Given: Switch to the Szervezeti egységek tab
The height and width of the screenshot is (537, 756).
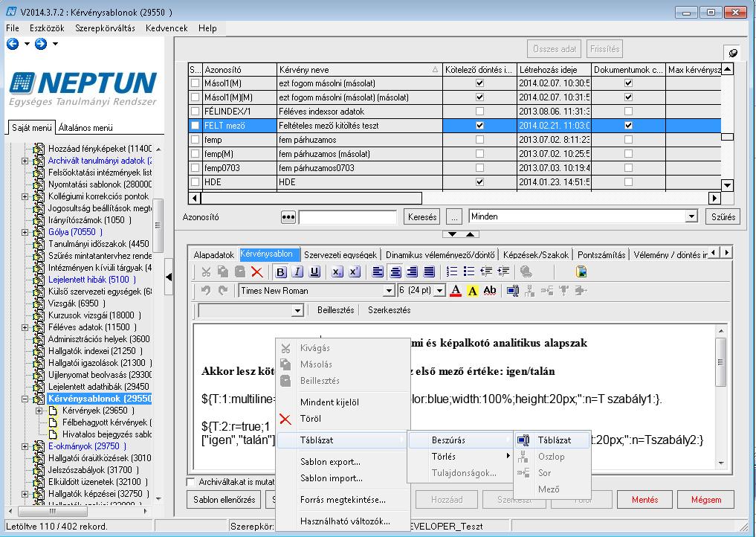Looking at the screenshot, I should tap(340, 255).
